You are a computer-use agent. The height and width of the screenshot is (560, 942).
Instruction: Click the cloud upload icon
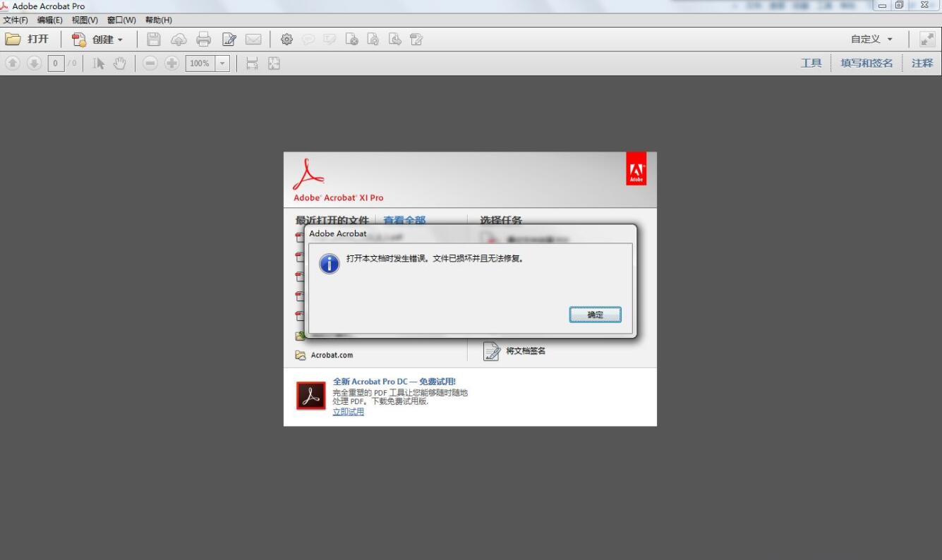point(179,39)
